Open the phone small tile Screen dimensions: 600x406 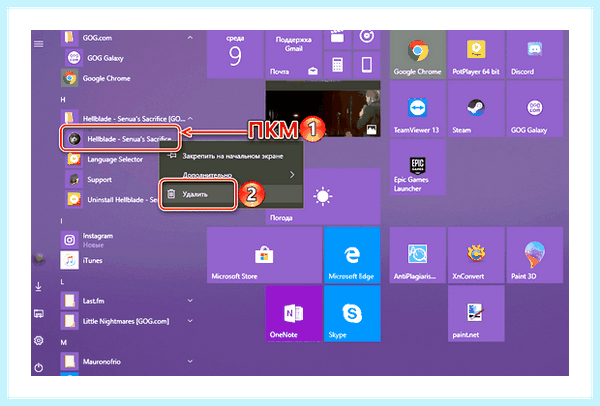tap(367, 65)
